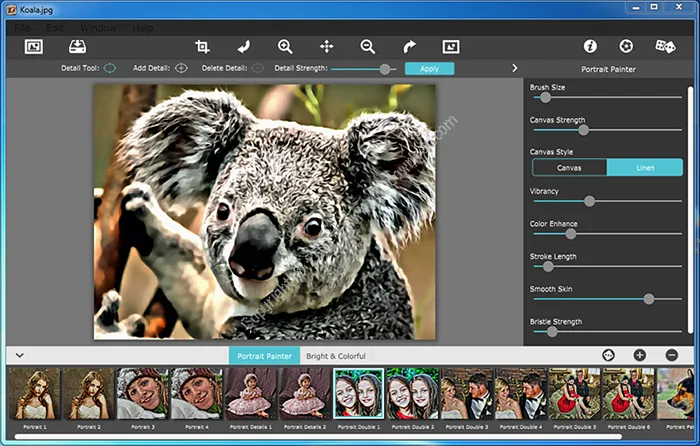Switch to the Bright & Colorful tab
The width and height of the screenshot is (700, 446).
tap(336, 356)
